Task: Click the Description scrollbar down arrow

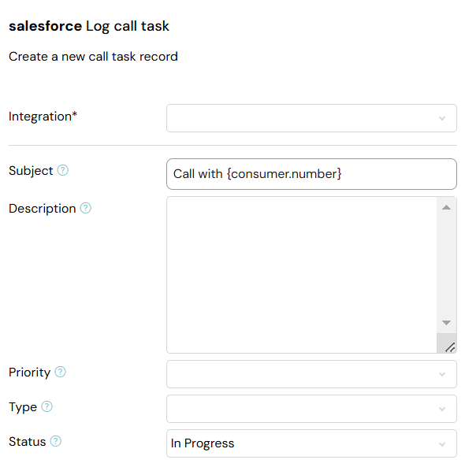Action: click(446, 323)
